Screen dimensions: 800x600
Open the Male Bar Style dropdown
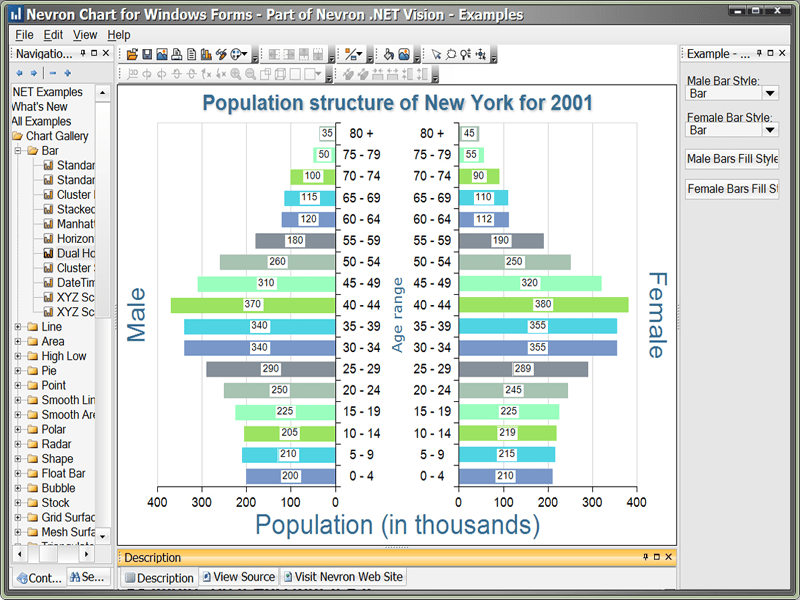[769, 93]
